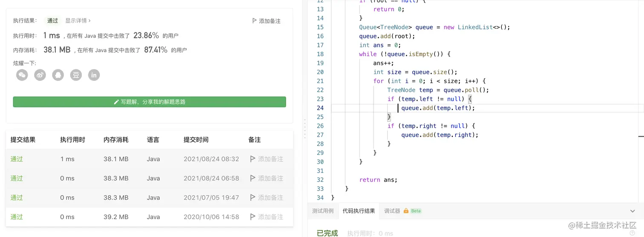This screenshot has width=644, height=237.
Task: Click the panel divider drag handle dots
Action: click(305, 128)
